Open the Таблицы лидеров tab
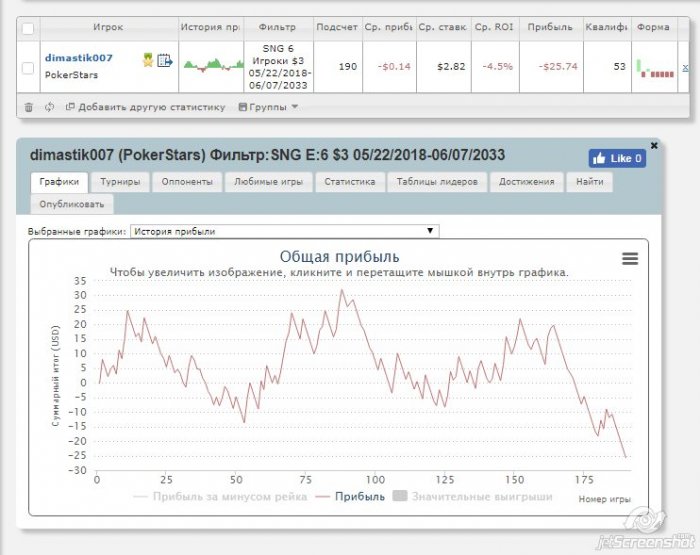 tap(437, 182)
